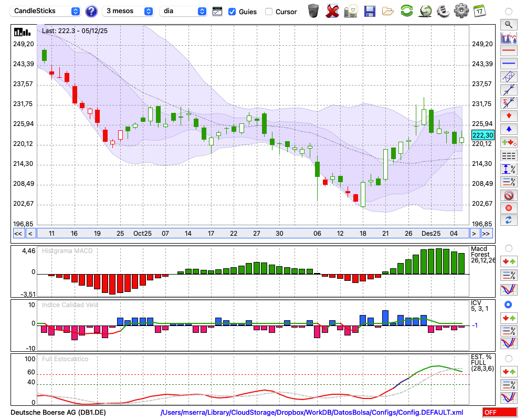Open the Config.DEFAULT.xml file path link
The image size is (525, 420).
click(x=312, y=413)
